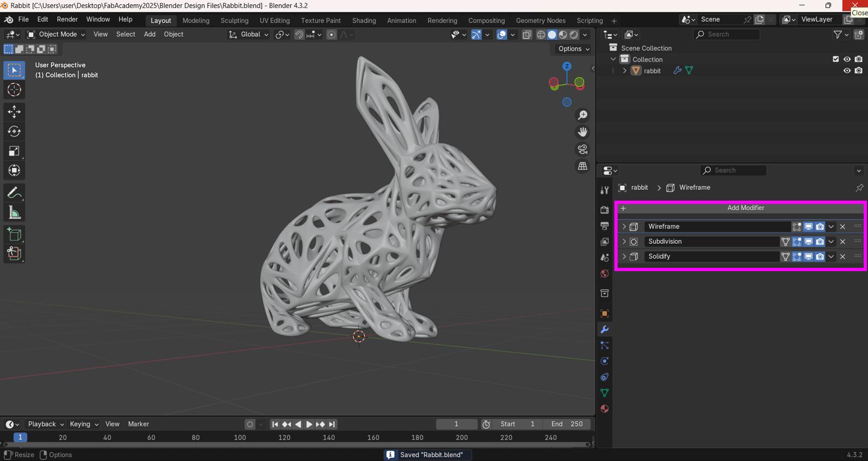The image size is (868, 461).
Task: Activate the Select Box tool
Action: (x=14, y=70)
